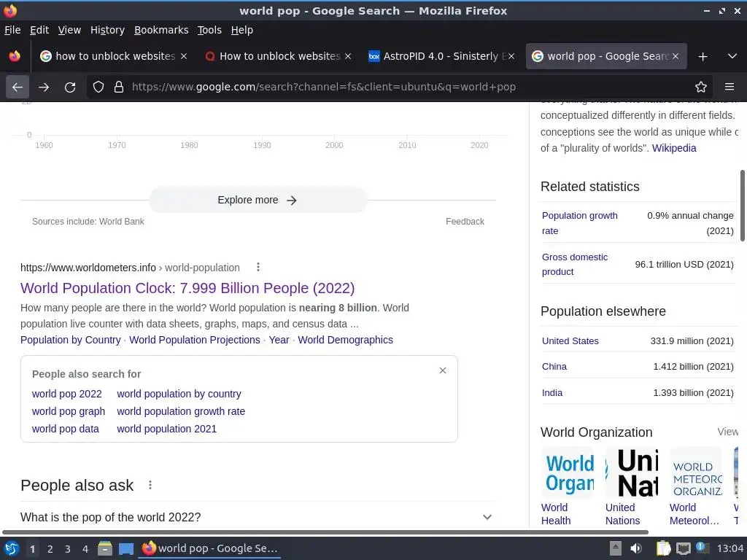Search for 'world pop data'

65,429
